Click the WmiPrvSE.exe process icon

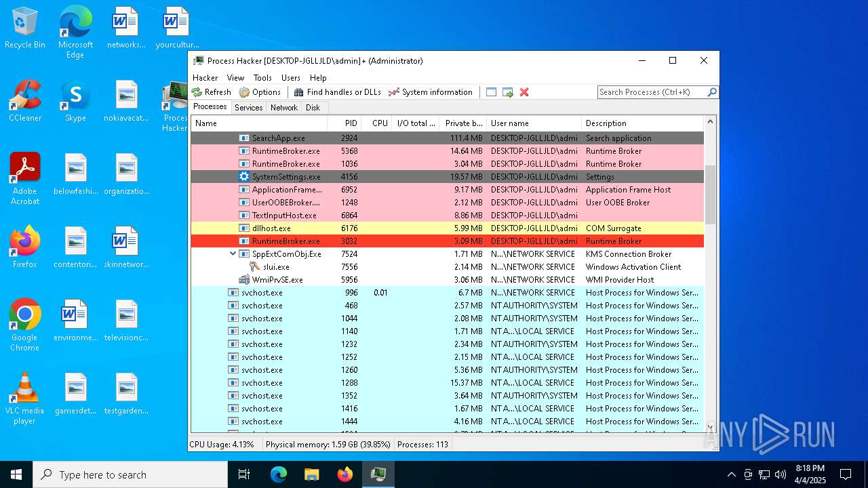245,280
